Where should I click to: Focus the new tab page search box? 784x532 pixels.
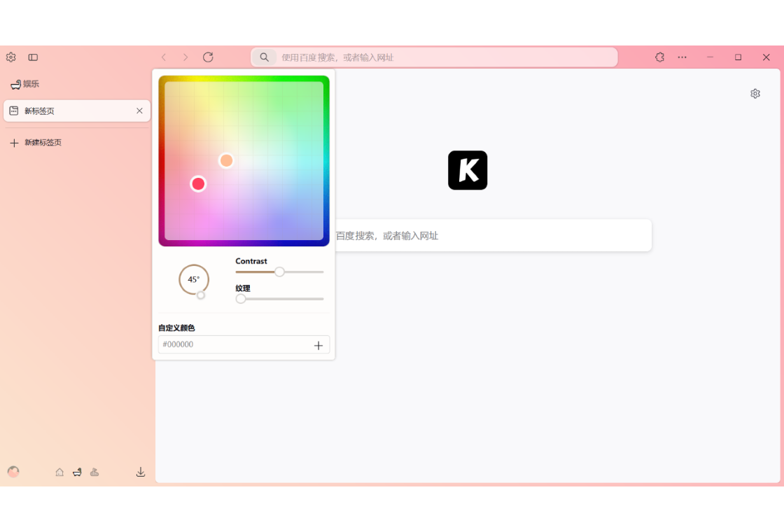(x=493, y=235)
